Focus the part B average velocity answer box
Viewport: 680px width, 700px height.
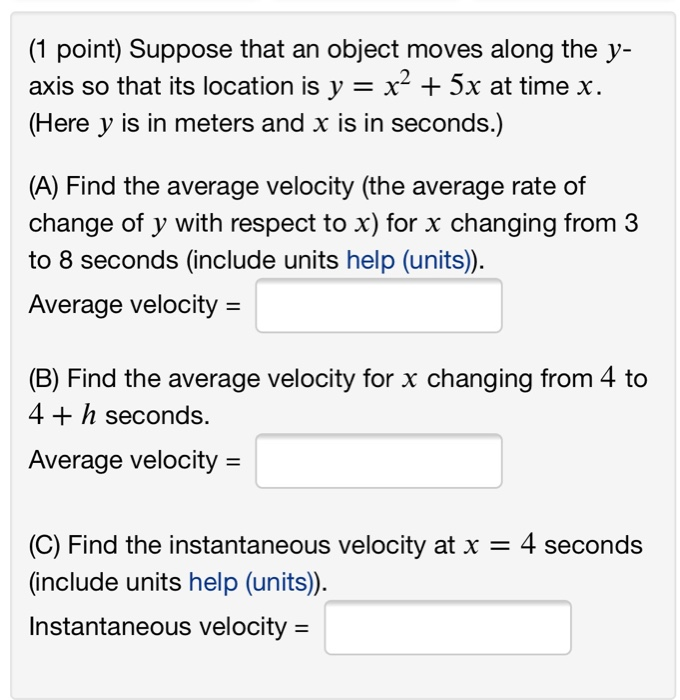(379, 461)
